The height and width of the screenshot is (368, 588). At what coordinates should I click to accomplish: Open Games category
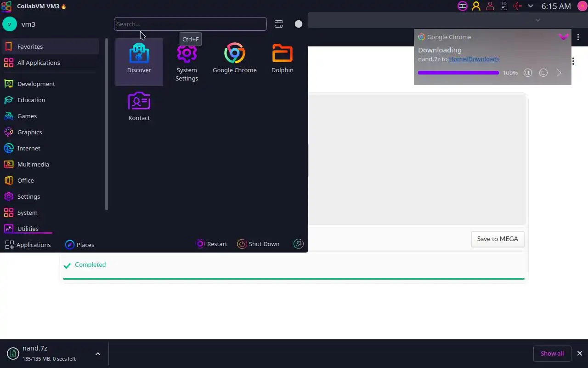coord(50,116)
